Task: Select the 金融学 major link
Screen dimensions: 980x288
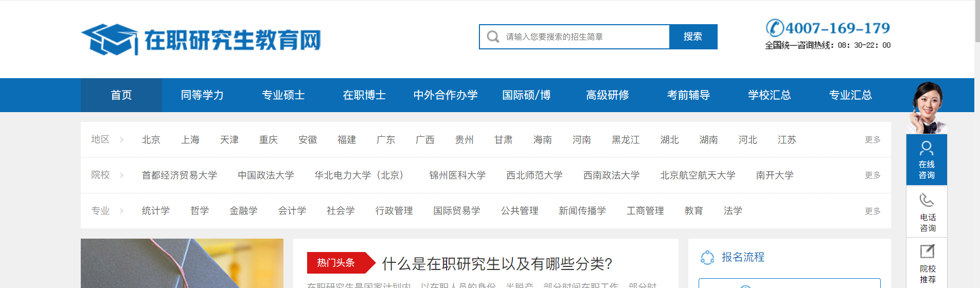Action: (x=243, y=211)
